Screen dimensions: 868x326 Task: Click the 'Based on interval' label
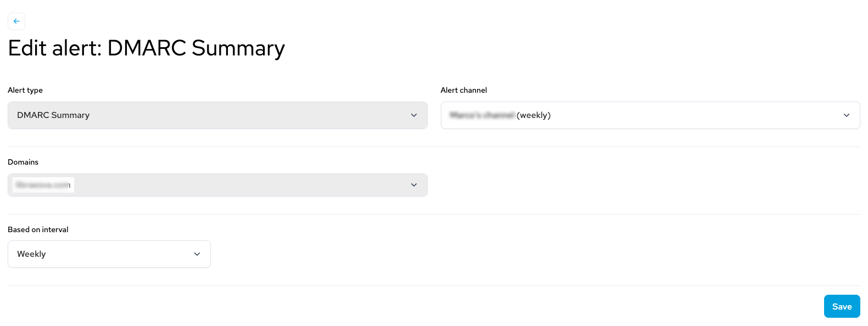click(38, 229)
